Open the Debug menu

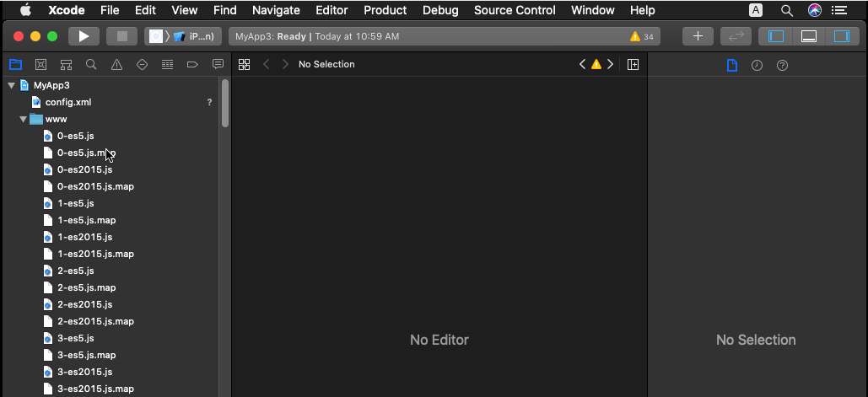point(440,10)
